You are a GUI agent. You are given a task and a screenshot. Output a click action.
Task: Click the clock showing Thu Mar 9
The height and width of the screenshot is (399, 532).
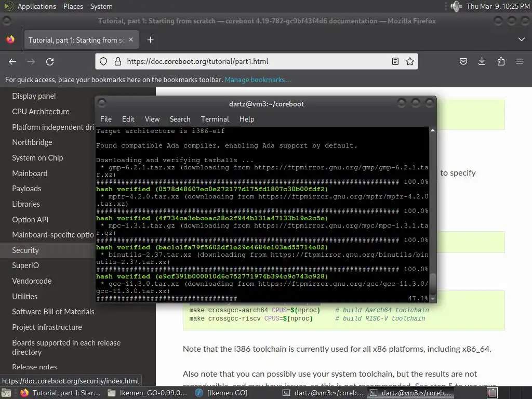pos(498,6)
